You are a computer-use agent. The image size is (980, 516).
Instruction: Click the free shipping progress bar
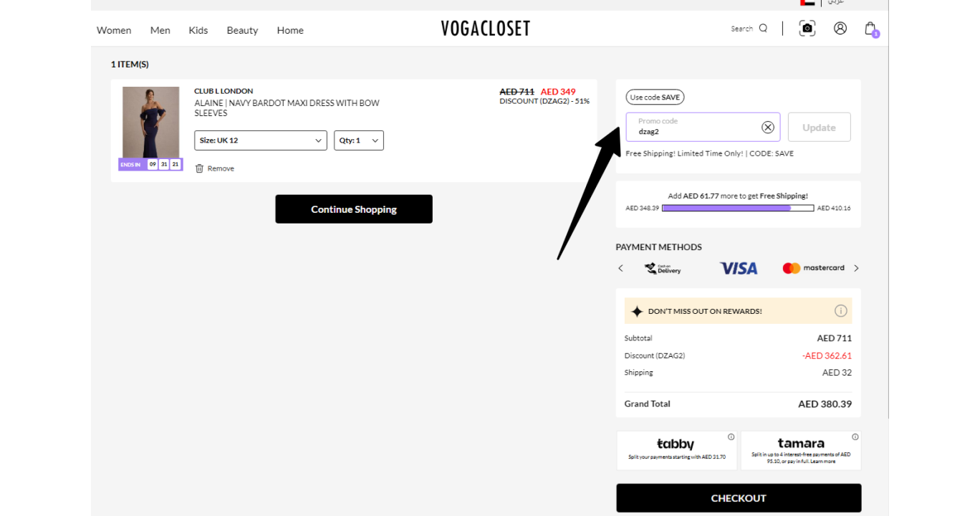[x=738, y=208]
